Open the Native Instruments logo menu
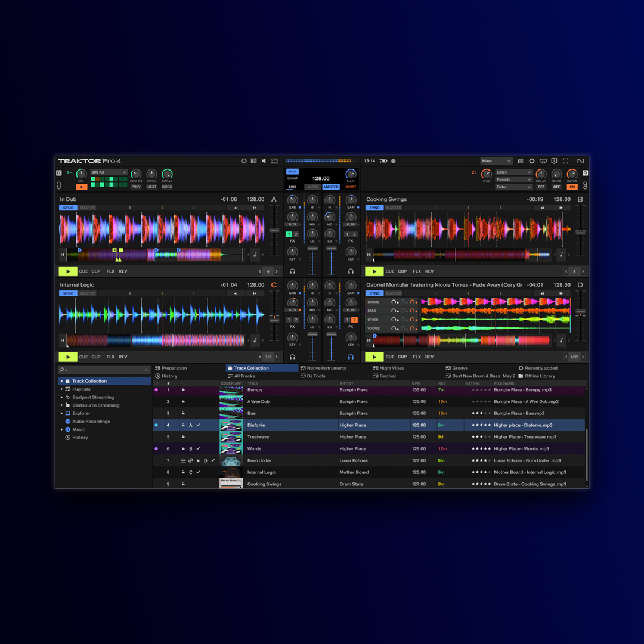 580,161
